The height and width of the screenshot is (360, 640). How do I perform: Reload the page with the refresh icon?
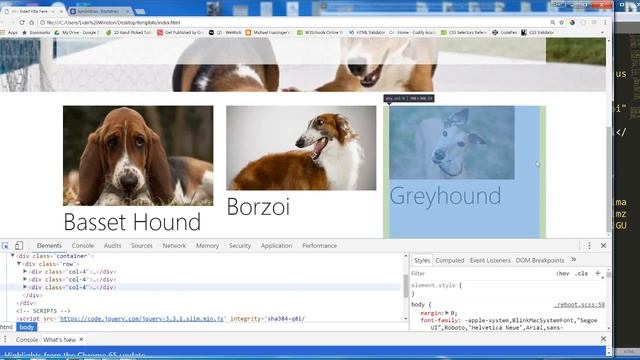click(22, 22)
